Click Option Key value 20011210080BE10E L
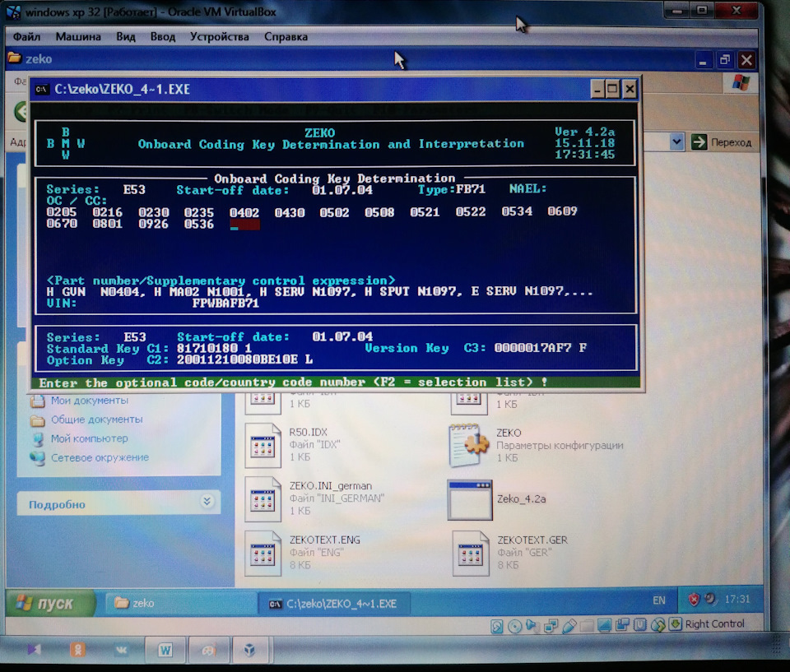Image resolution: width=790 pixels, height=672 pixels. tap(244, 359)
